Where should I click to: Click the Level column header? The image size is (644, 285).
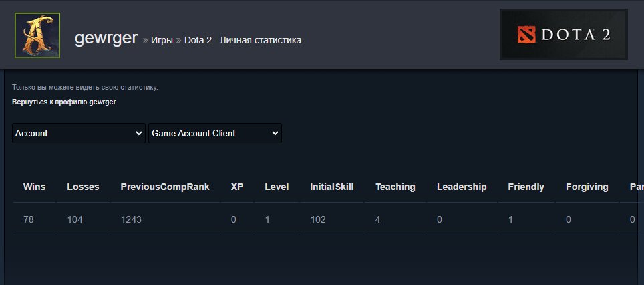click(x=277, y=187)
